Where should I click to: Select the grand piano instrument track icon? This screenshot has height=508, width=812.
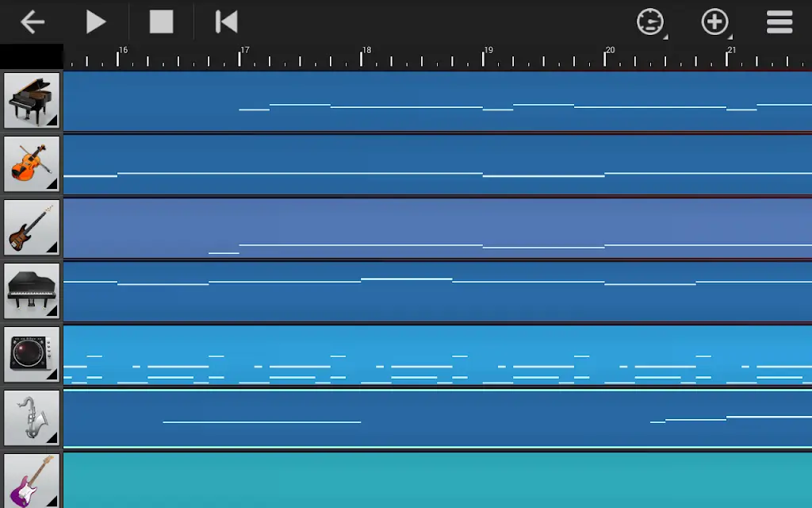(x=32, y=100)
